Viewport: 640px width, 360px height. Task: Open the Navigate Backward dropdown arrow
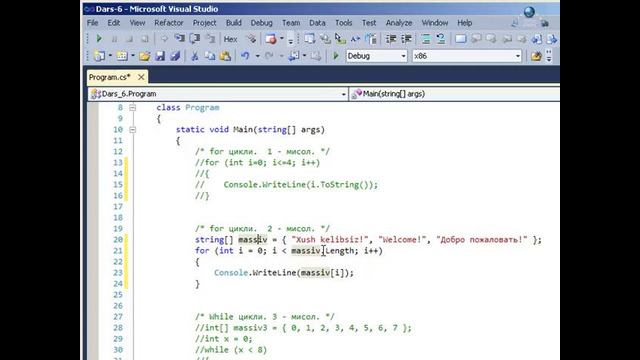304,56
